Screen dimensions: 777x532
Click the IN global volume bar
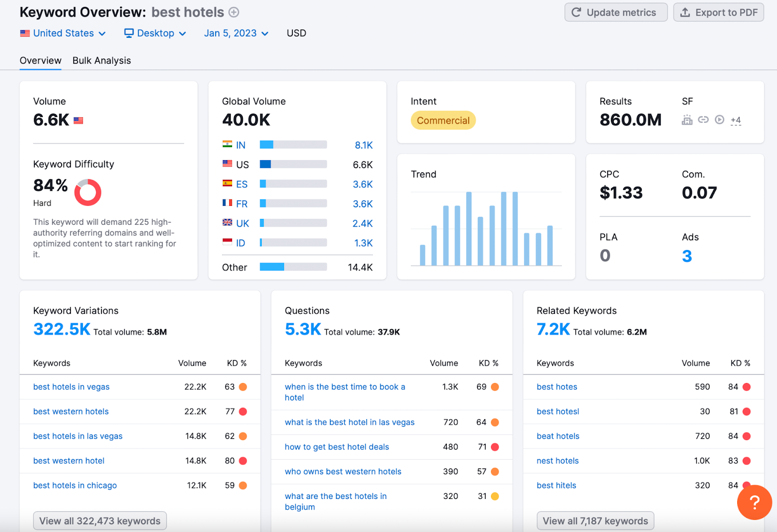pyautogui.click(x=293, y=145)
